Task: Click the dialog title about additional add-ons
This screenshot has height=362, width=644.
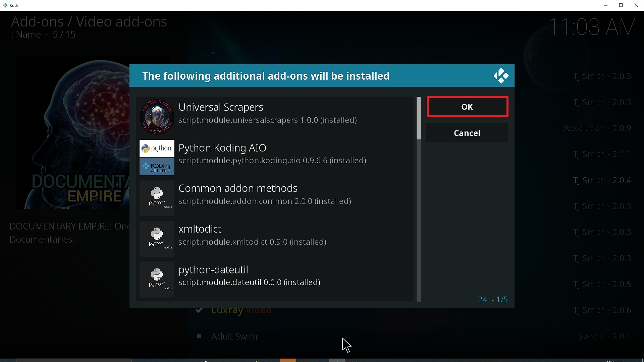Action: pos(266,76)
